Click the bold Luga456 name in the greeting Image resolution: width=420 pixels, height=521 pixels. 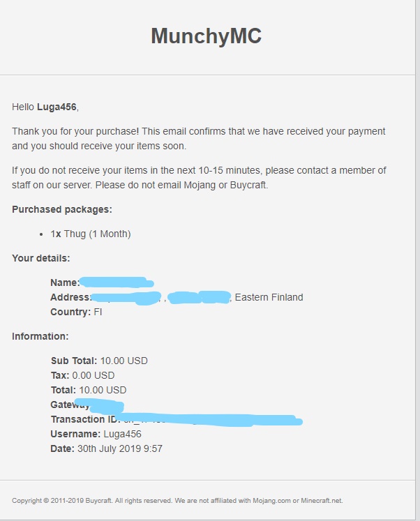click(x=57, y=107)
